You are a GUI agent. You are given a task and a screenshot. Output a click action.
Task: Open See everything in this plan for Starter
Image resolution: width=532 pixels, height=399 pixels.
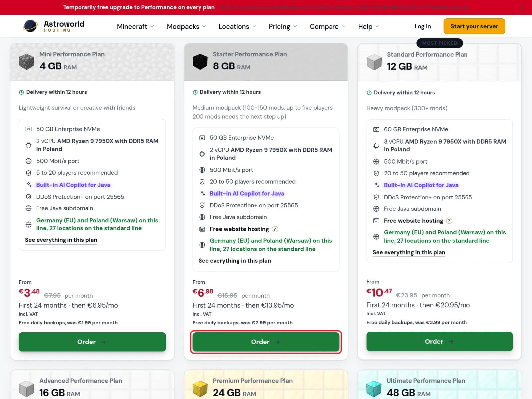pos(235,261)
